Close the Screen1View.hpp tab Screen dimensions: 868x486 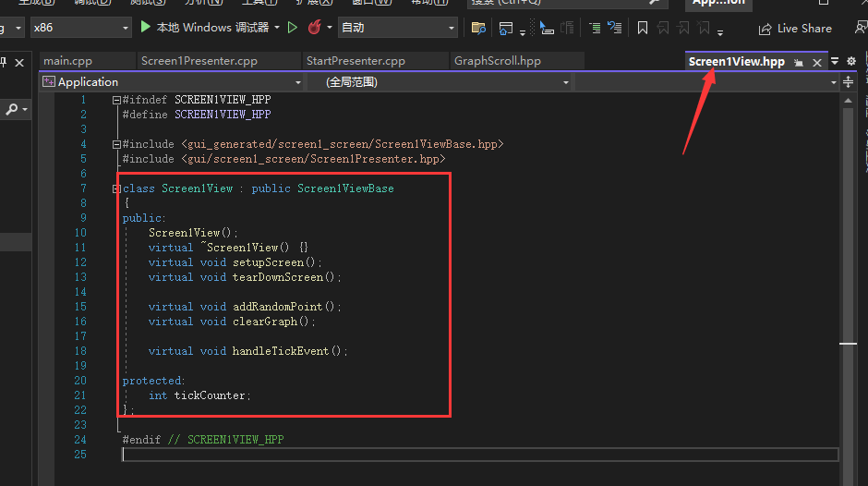pyautogui.click(x=817, y=63)
